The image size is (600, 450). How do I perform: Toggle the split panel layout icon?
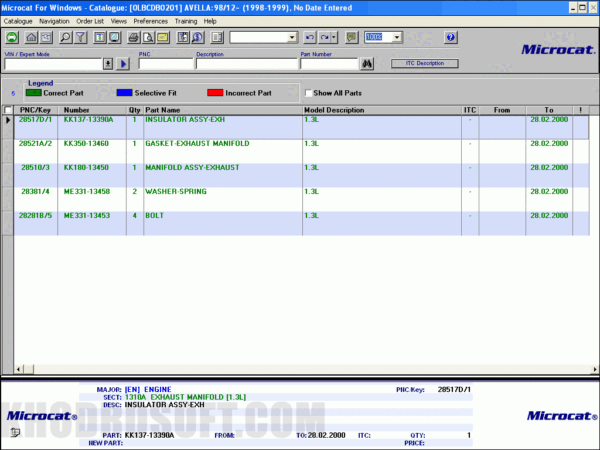click(217, 37)
